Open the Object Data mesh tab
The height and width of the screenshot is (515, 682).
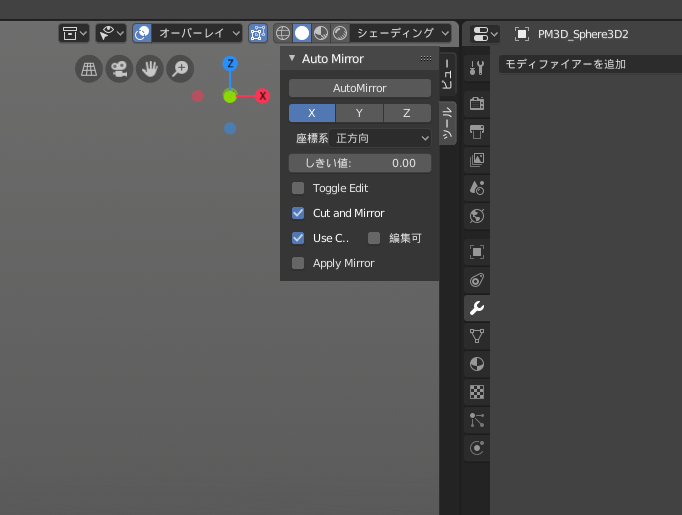477,336
